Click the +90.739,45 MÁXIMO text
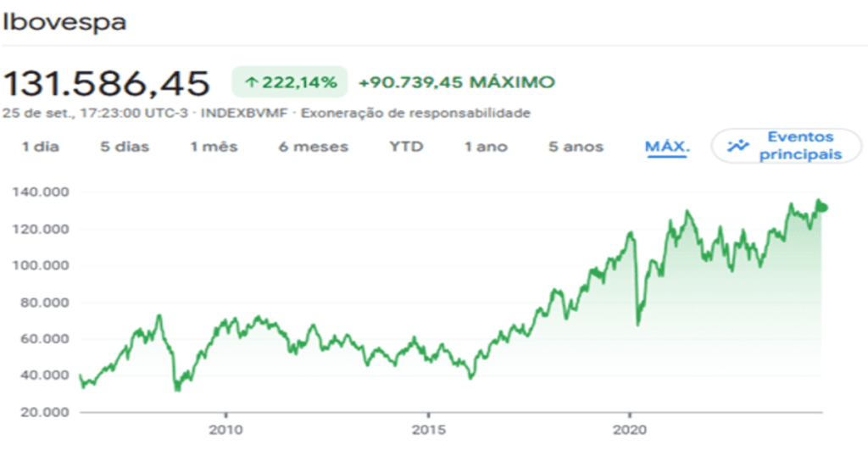Screen dimensions: 868x456 [x=457, y=82]
